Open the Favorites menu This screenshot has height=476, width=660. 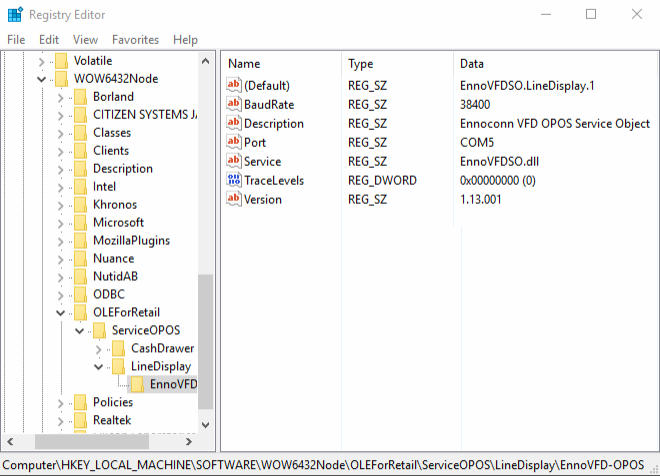(135, 40)
